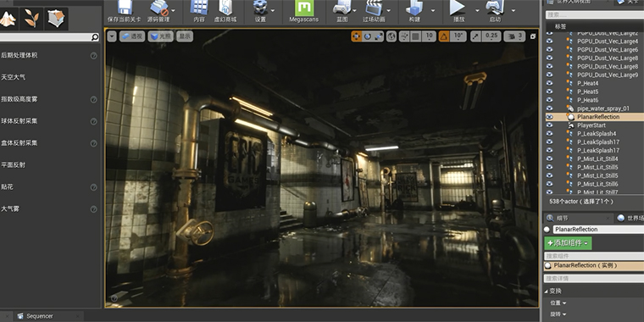Toggle visibility of PlanarReflection actor
Screen dimensions: 644x322
click(x=550, y=117)
